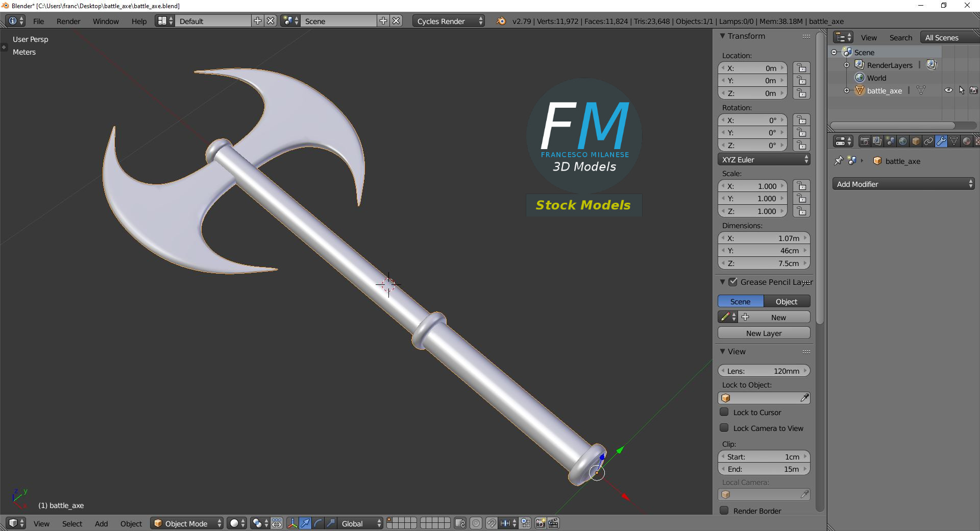This screenshot has height=531, width=980.
Task: Open the Material properties tab
Action: tap(967, 141)
